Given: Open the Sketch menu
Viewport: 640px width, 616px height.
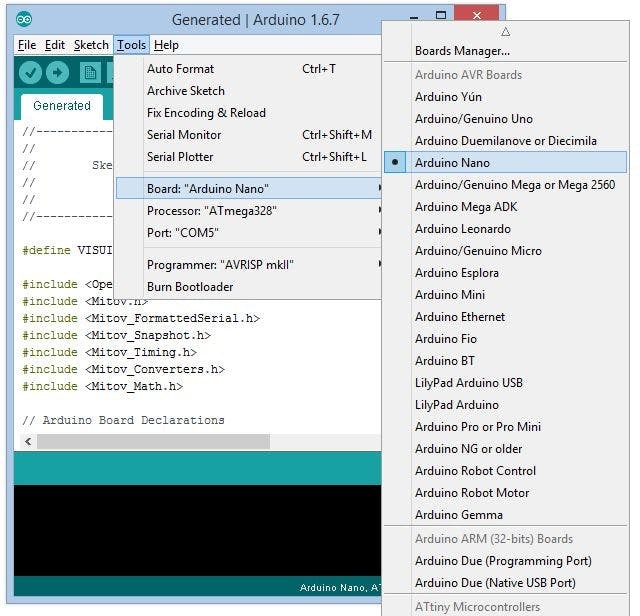Looking at the screenshot, I should (x=91, y=45).
